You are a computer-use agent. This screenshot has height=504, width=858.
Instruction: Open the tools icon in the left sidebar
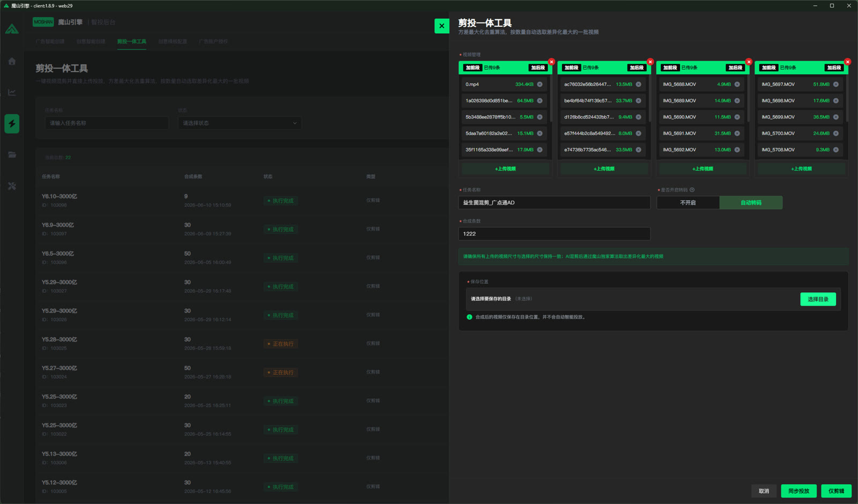(x=12, y=186)
